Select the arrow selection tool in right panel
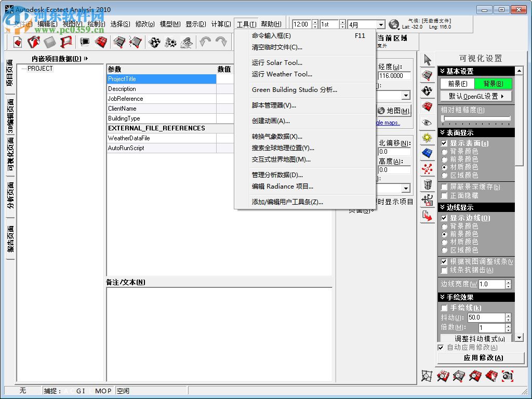This screenshot has width=532, height=399. point(427,60)
